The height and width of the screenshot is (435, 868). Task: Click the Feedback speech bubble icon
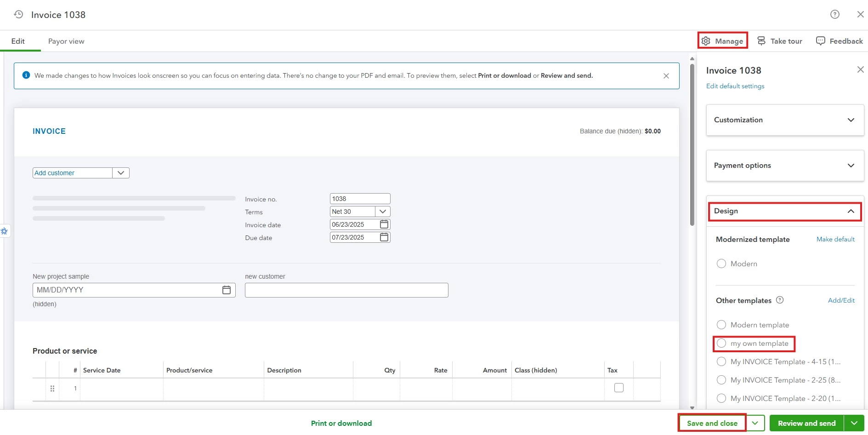[x=821, y=41]
